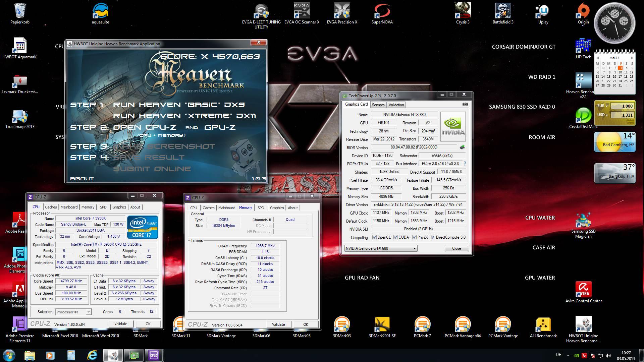Open 3DMark03 desktop shortcut
Screen dimensions: 644x362
click(342, 327)
